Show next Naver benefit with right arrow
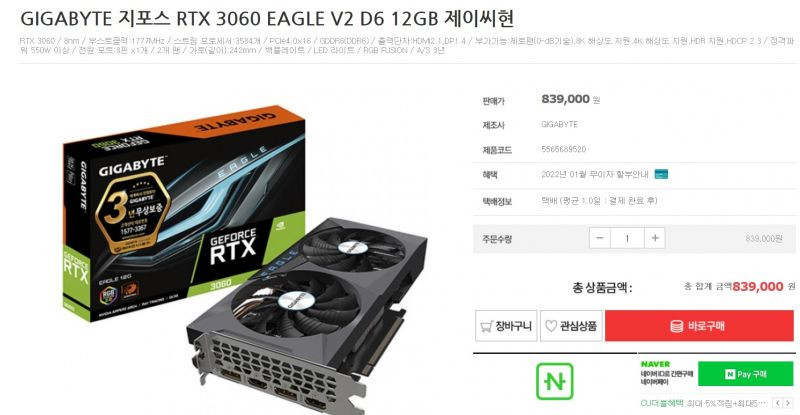The height and width of the screenshot is (415, 800). point(789,403)
